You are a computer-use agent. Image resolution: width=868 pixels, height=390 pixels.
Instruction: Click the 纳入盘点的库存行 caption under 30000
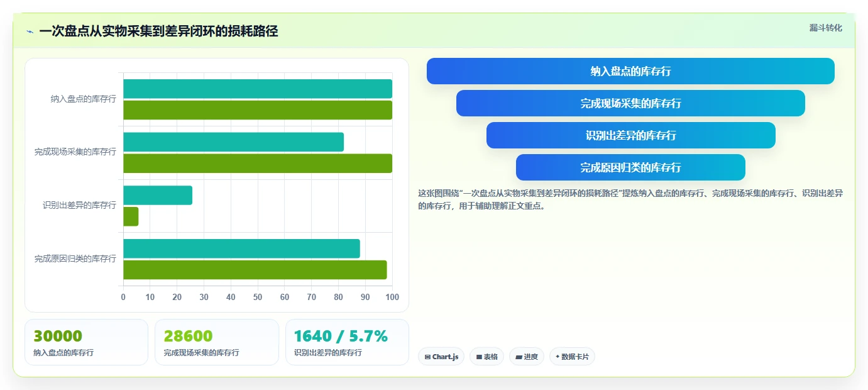pos(63,353)
